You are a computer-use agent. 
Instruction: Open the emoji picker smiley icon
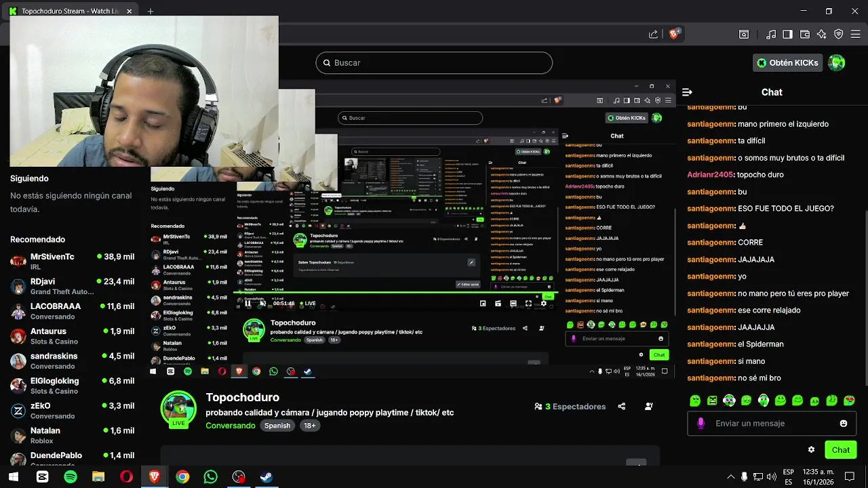tap(844, 423)
